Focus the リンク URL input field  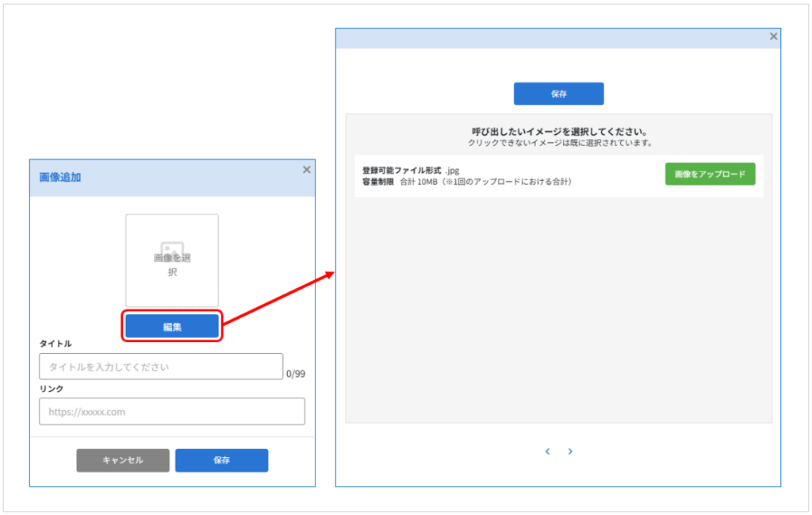coord(172,412)
